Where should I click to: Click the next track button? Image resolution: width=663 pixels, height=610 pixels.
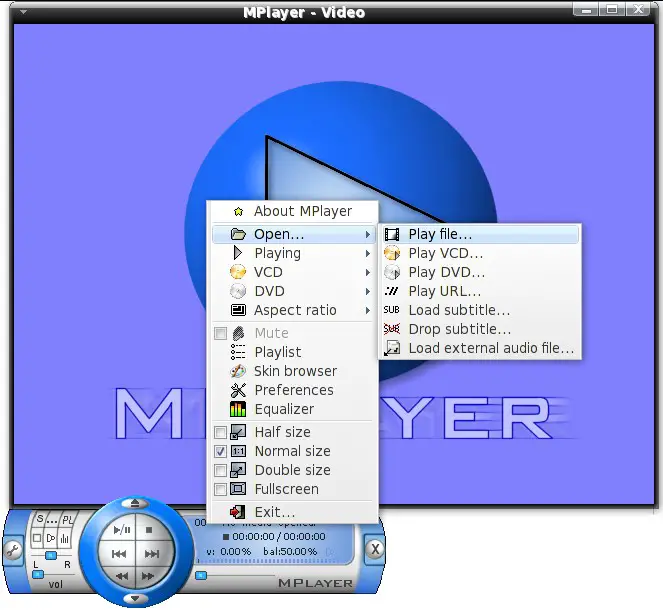[152, 554]
